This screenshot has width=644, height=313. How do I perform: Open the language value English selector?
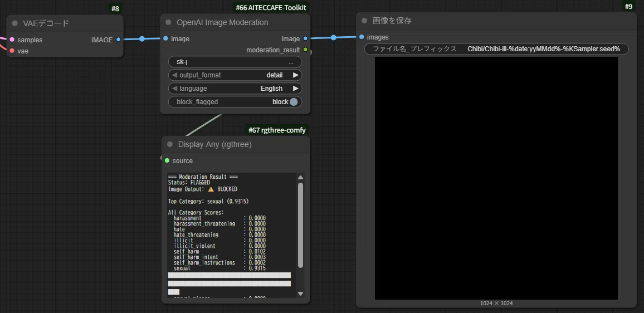pyautogui.click(x=271, y=89)
